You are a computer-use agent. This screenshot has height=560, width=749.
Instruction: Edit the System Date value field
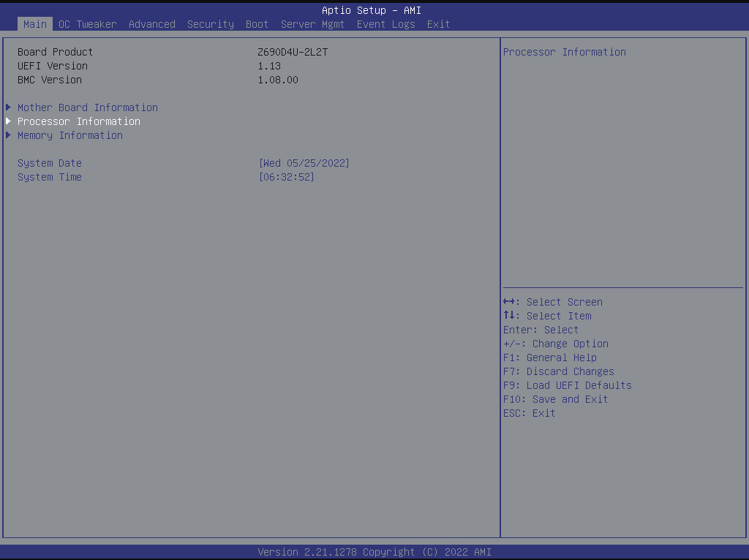click(x=304, y=163)
